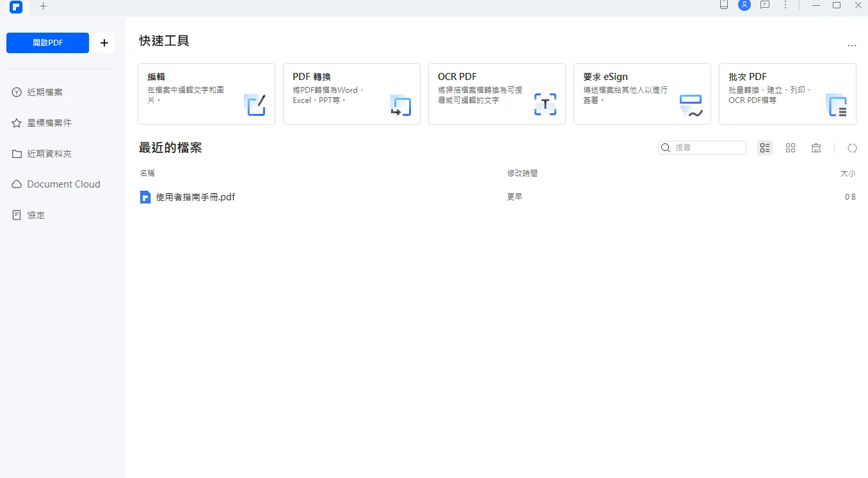Switch recent files to grid view

tap(790, 148)
